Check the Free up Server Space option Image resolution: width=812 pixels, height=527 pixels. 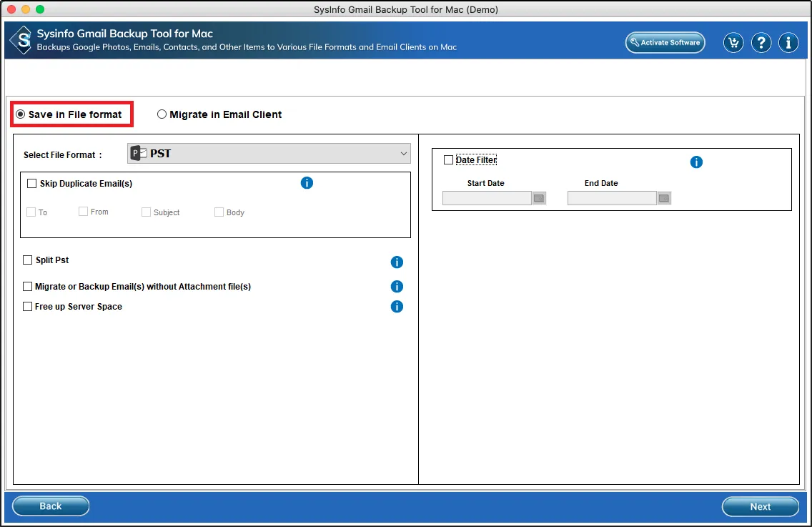coord(28,307)
